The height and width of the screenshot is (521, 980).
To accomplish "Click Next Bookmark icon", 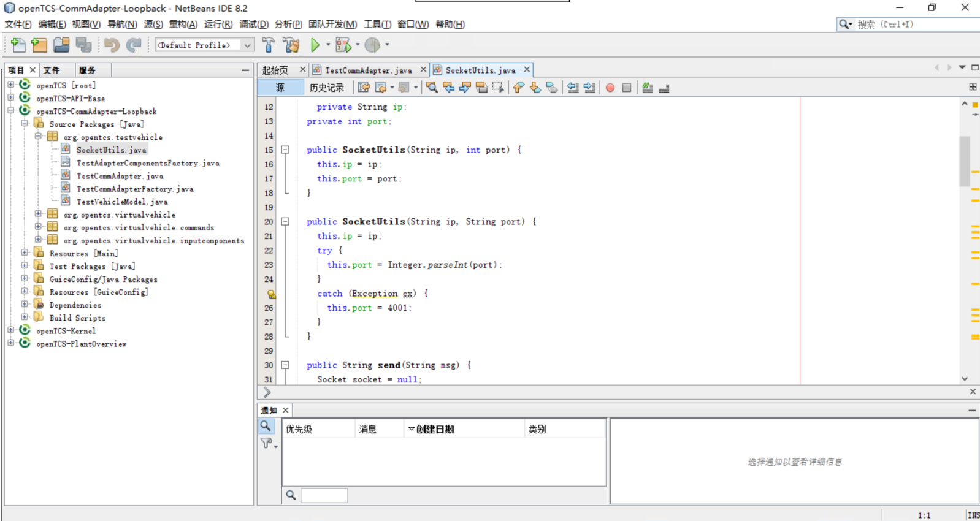I will (x=535, y=88).
